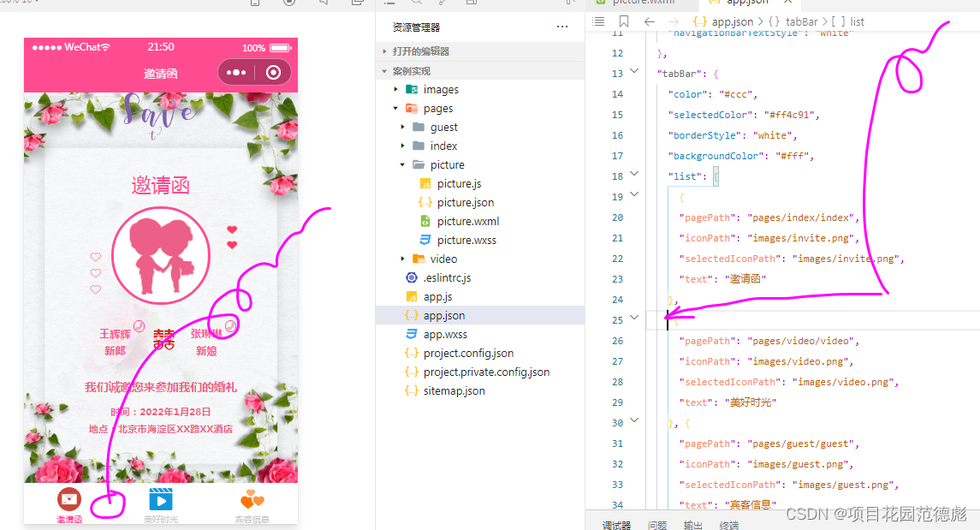
Task: Open the mini program three-dots menu capsule
Action: click(x=235, y=73)
